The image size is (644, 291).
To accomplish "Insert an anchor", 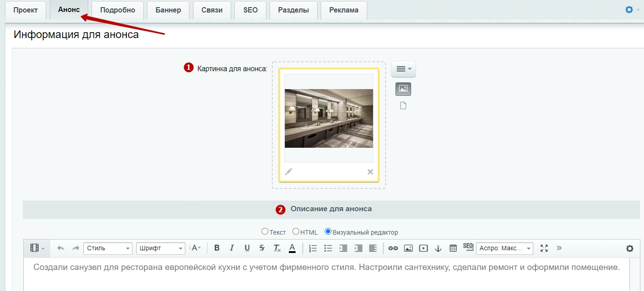I will click(438, 248).
